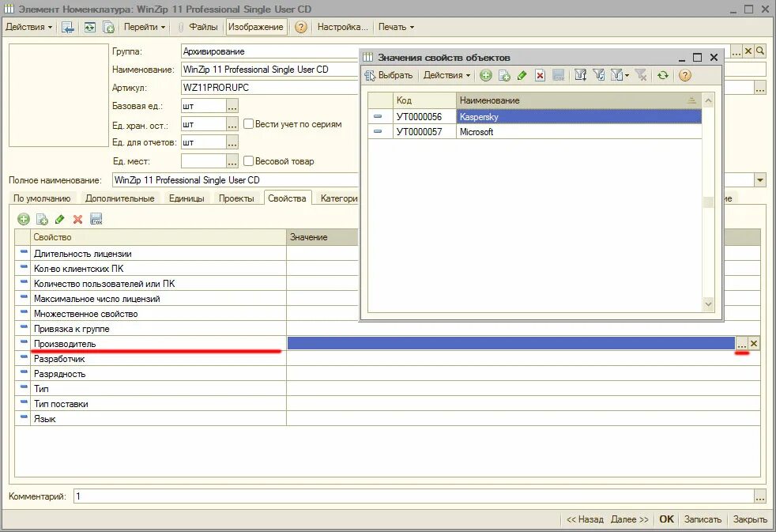Select the Microsoft row in the values list
The height and width of the screenshot is (532, 776).
[x=535, y=132]
